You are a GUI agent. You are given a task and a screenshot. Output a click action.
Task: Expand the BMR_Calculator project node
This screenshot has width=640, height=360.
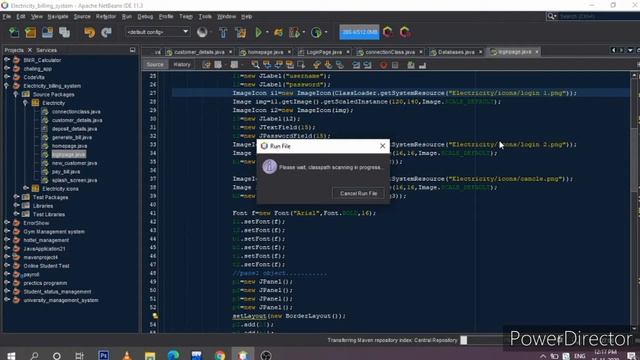7,60
